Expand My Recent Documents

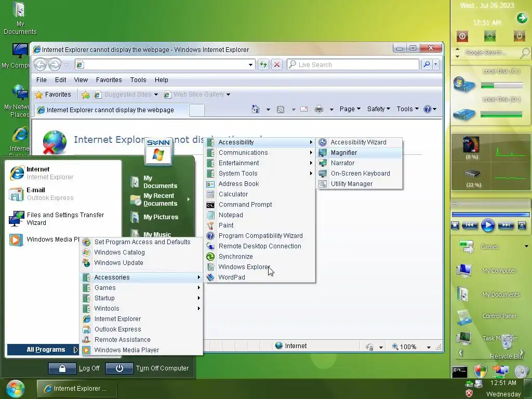159,200
